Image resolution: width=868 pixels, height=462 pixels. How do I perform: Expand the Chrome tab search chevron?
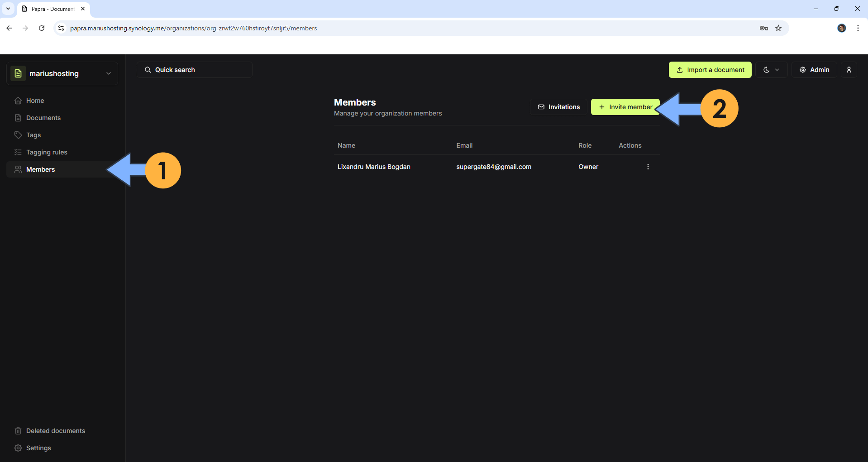[x=8, y=9]
